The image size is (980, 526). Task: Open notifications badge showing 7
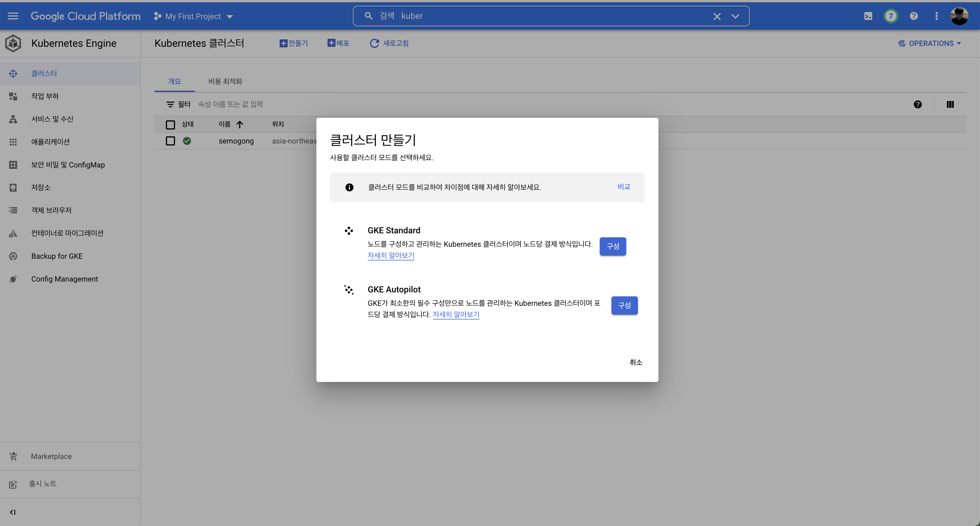[x=890, y=16]
